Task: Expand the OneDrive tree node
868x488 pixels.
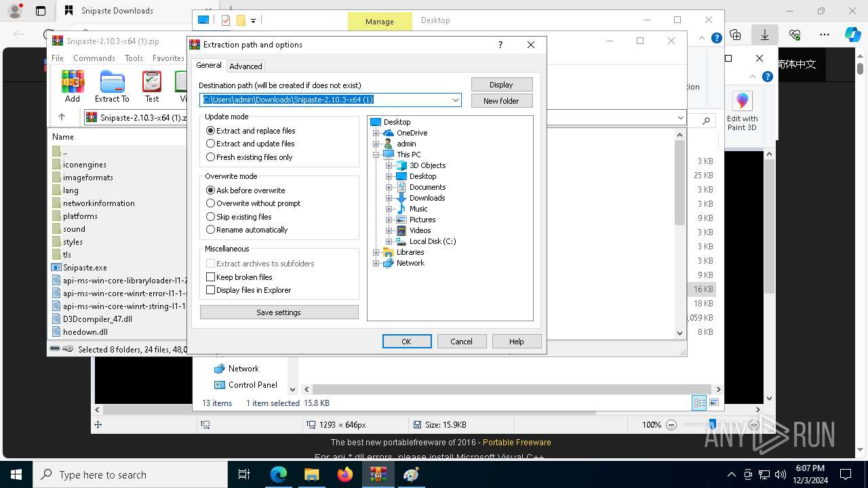Action: pyautogui.click(x=376, y=133)
